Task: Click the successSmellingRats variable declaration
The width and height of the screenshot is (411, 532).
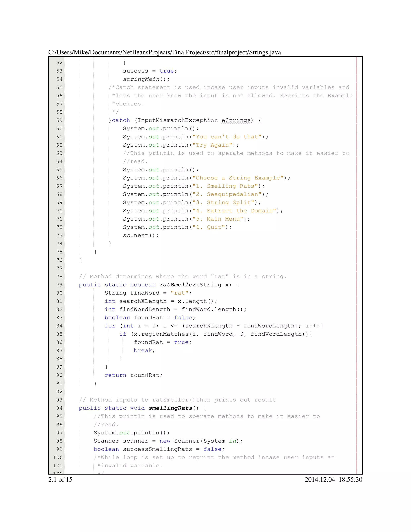Action: tap(157, 449)
